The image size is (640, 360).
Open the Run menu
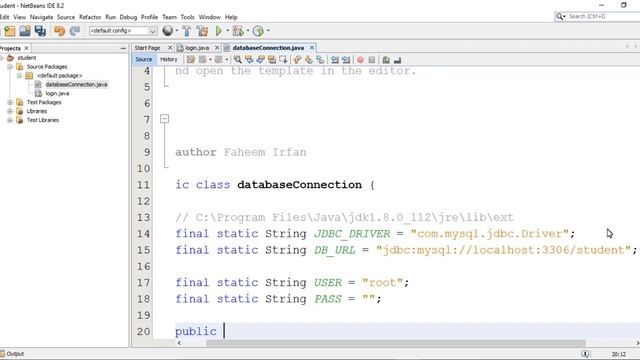pyautogui.click(x=110, y=17)
